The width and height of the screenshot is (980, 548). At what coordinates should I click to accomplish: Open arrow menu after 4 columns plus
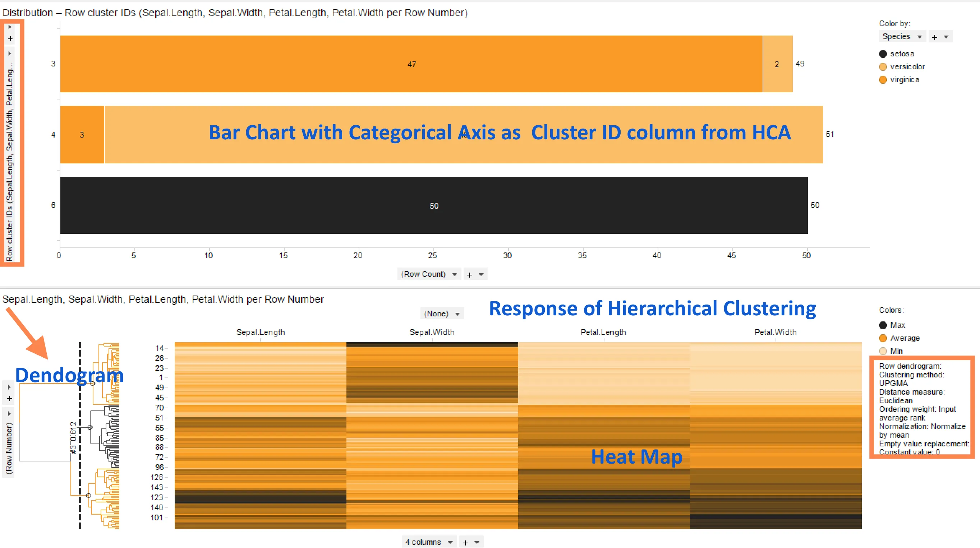(477, 542)
